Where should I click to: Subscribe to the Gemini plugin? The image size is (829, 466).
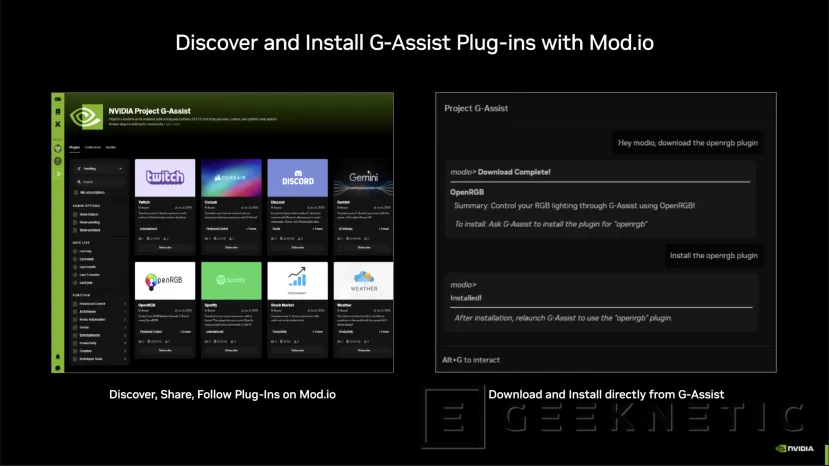(364, 248)
